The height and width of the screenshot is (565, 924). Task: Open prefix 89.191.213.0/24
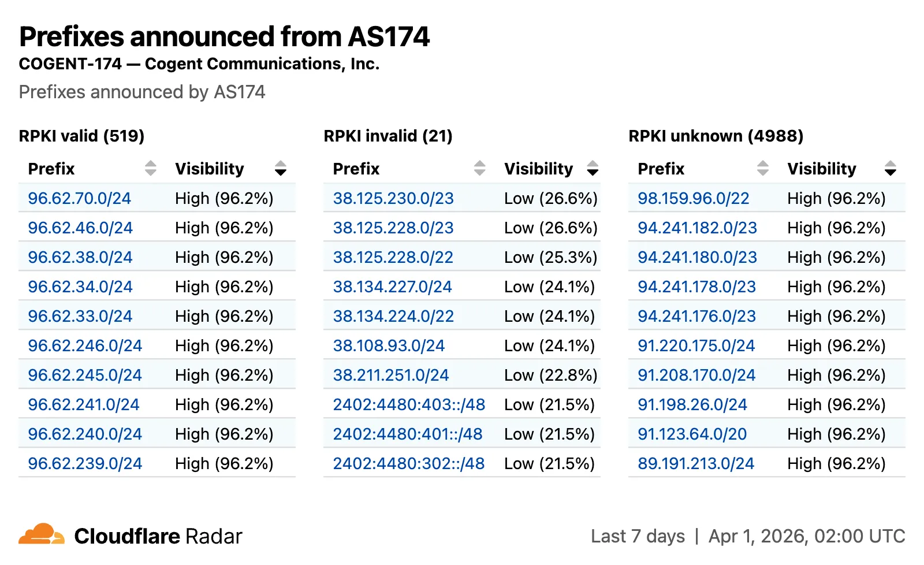pyautogui.click(x=696, y=463)
